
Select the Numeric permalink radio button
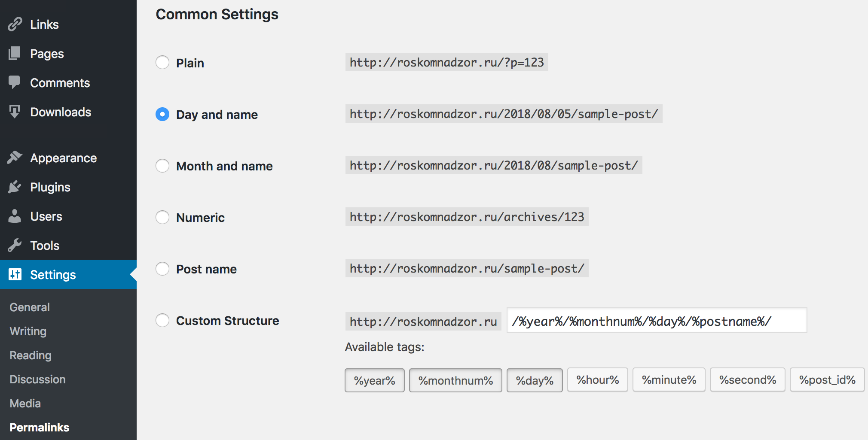pyautogui.click(x=162, y=217)
